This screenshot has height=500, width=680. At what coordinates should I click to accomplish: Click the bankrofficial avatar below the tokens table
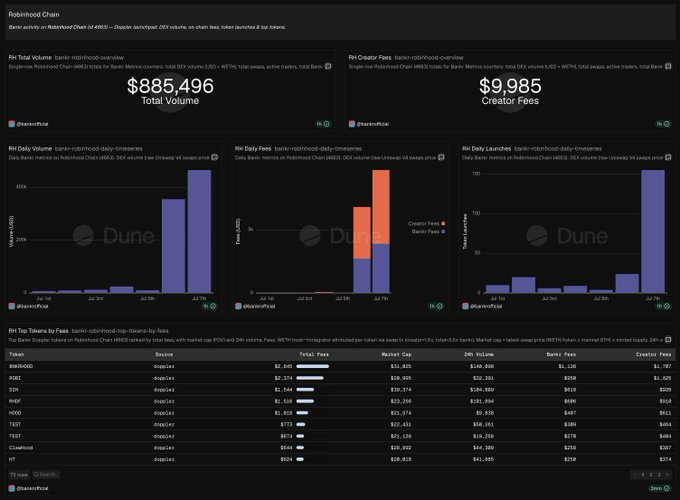[x=12, y=488]
